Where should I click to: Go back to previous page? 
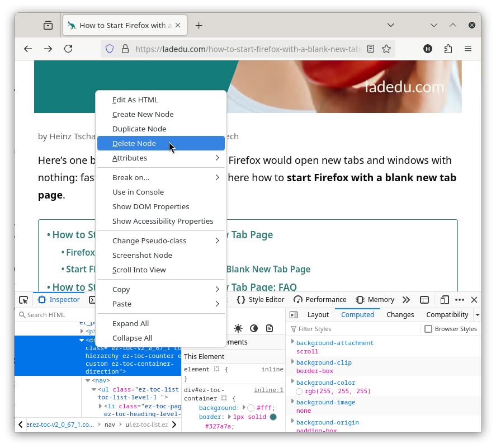point(28,49)
